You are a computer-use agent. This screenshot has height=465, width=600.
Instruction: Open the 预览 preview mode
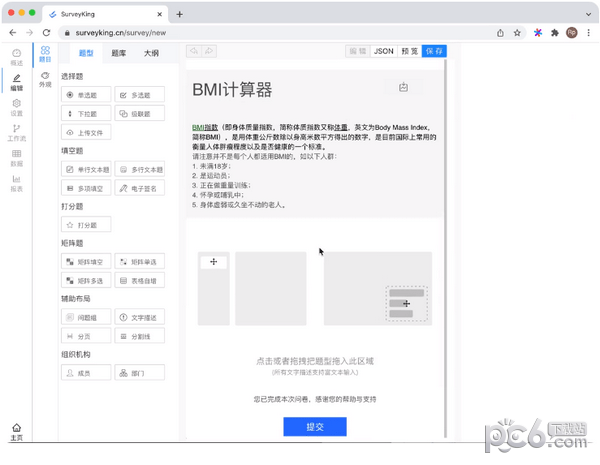409,51
